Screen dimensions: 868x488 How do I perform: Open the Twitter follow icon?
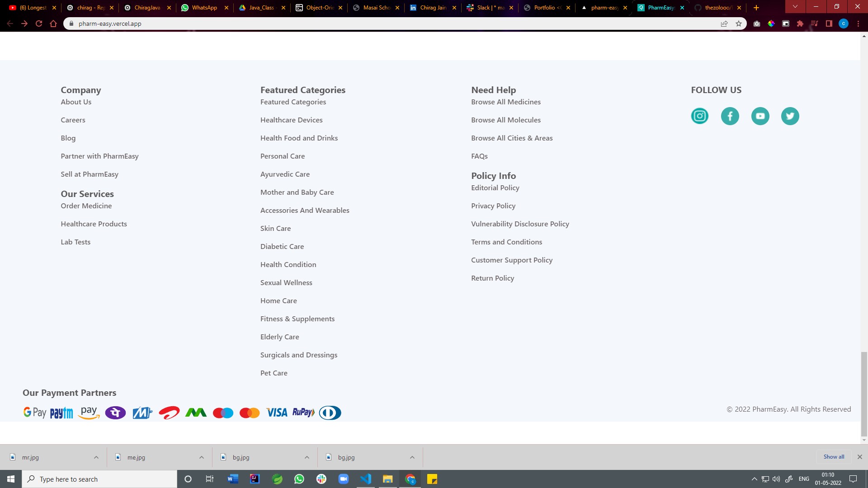click(790, 116)
